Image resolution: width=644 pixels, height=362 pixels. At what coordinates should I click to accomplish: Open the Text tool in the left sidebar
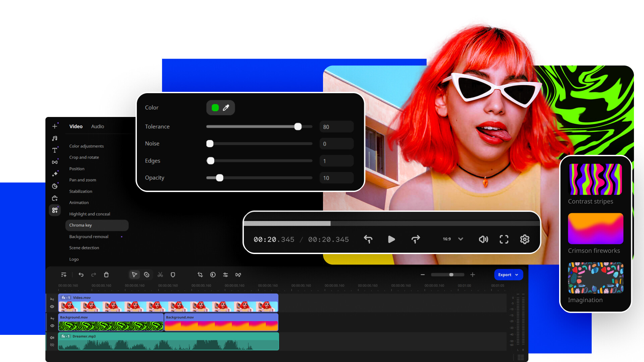pos(55,150)
